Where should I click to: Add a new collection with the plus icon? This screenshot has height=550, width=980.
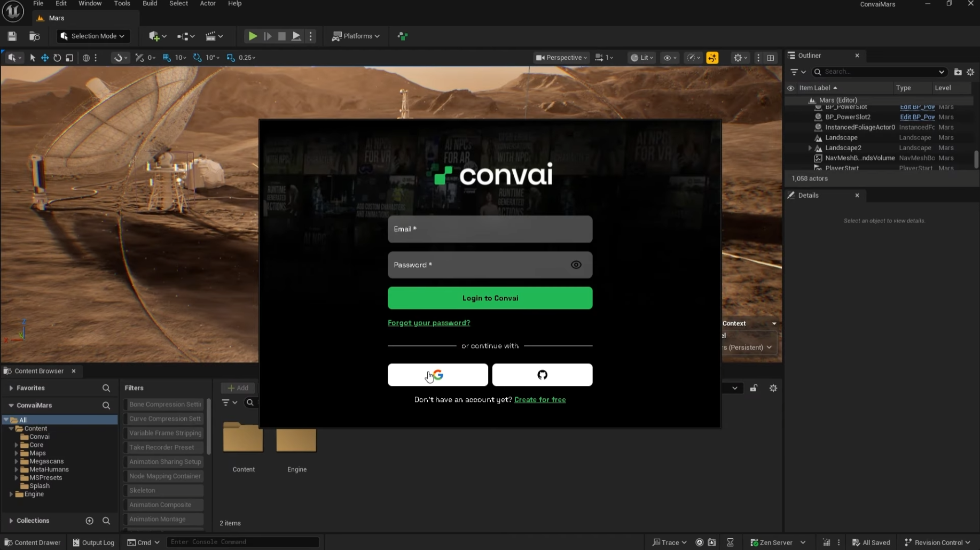tap(90, 521)
